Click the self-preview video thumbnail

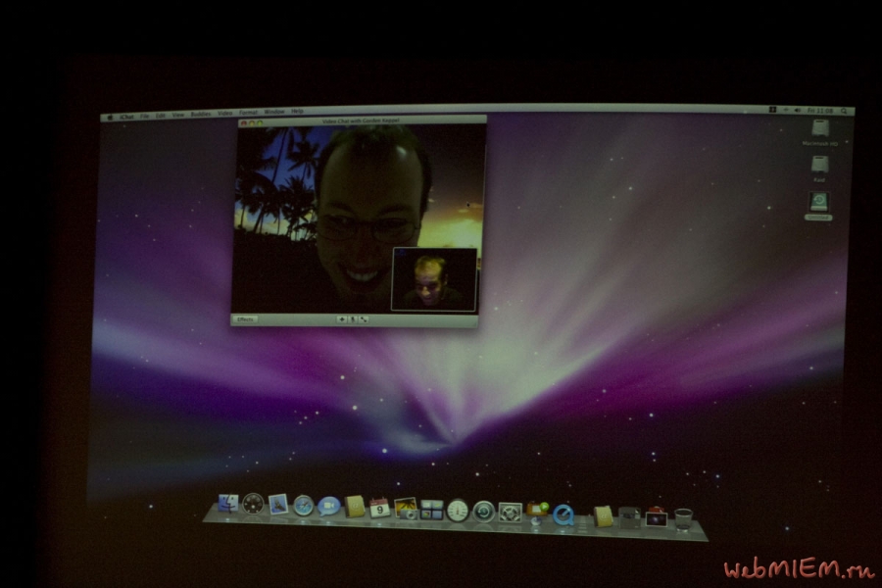(x=434, y=279)
